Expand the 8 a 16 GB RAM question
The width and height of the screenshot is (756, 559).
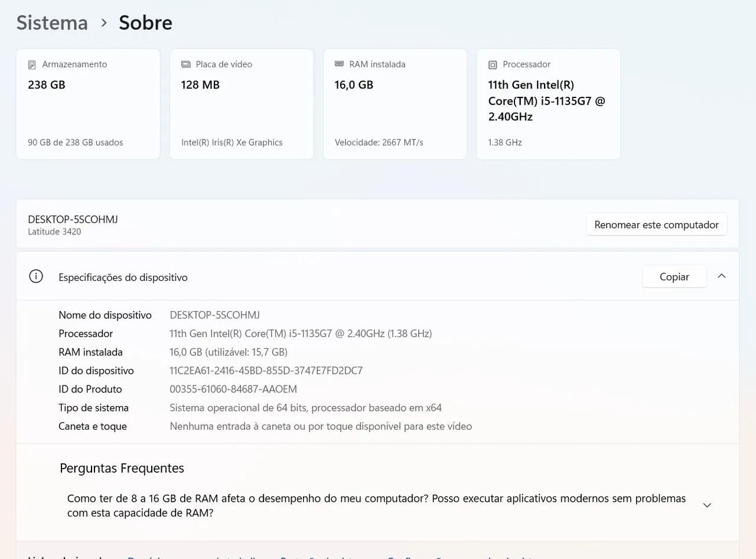coord(707,505)
